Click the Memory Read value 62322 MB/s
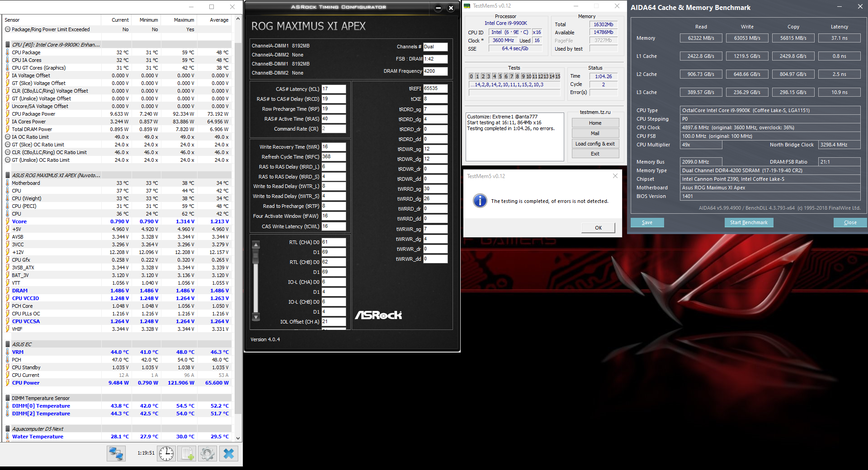The width and height of the screenshot is (868, 470). click(x=701, y=38)
